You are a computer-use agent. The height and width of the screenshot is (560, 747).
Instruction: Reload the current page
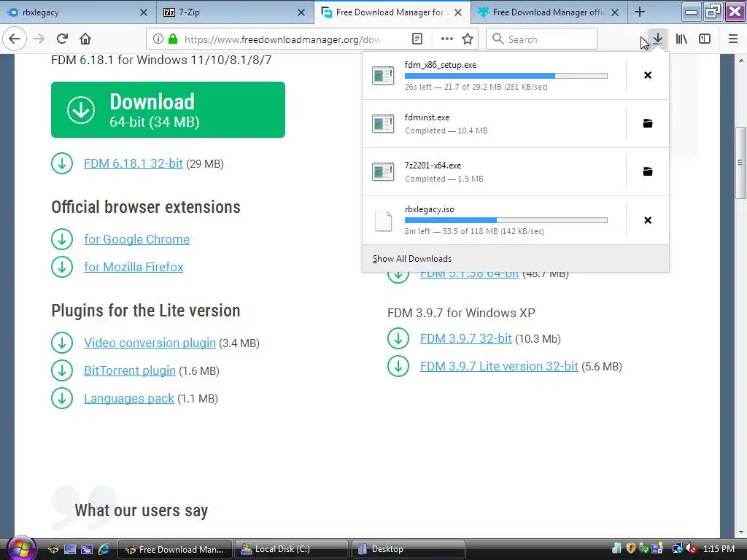click(x=62, y=39)
